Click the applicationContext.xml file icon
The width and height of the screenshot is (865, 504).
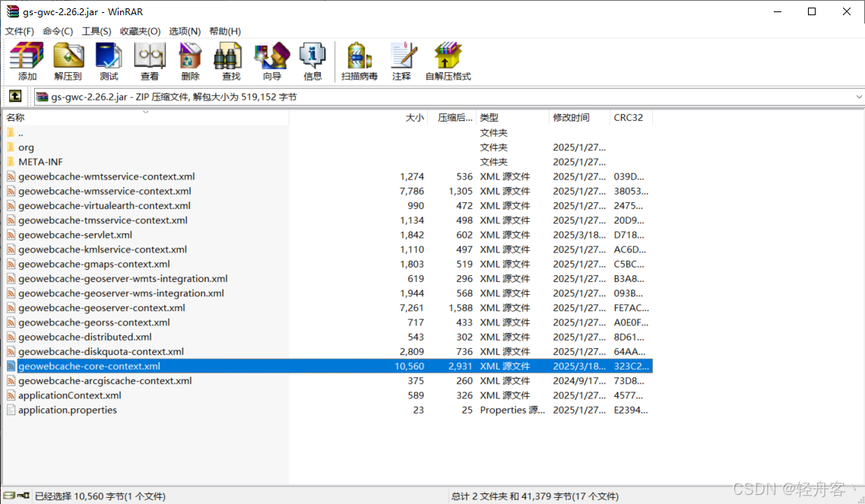coord(11,395)
